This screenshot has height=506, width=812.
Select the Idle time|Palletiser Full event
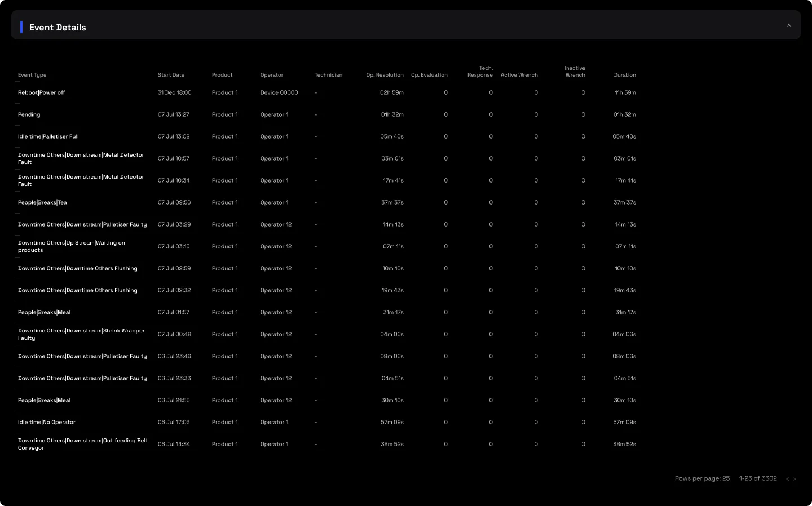327,136
